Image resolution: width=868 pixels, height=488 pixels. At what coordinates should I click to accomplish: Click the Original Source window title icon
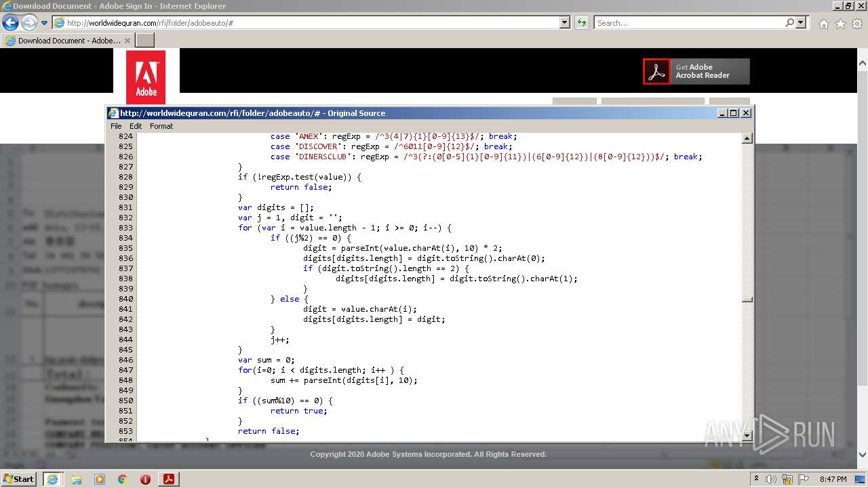coord(114,113)
